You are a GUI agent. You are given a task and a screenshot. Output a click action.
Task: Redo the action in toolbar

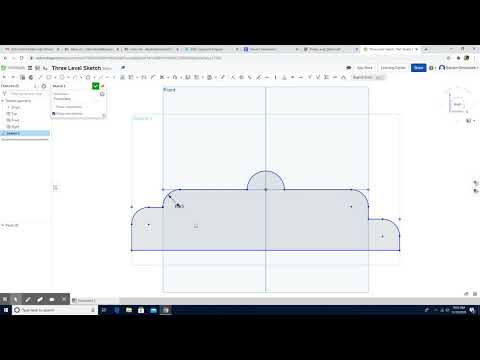(13, 77)
